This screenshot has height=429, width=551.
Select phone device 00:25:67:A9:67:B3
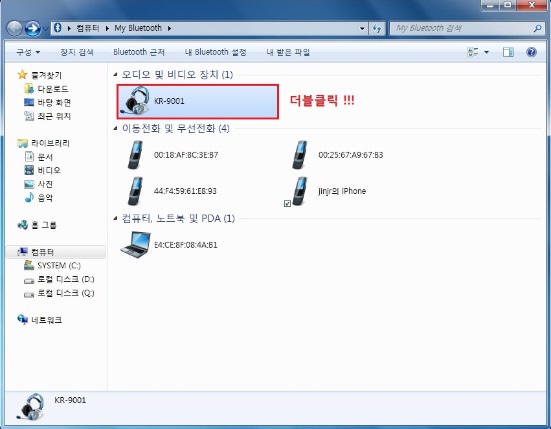[x=337, y=155]
